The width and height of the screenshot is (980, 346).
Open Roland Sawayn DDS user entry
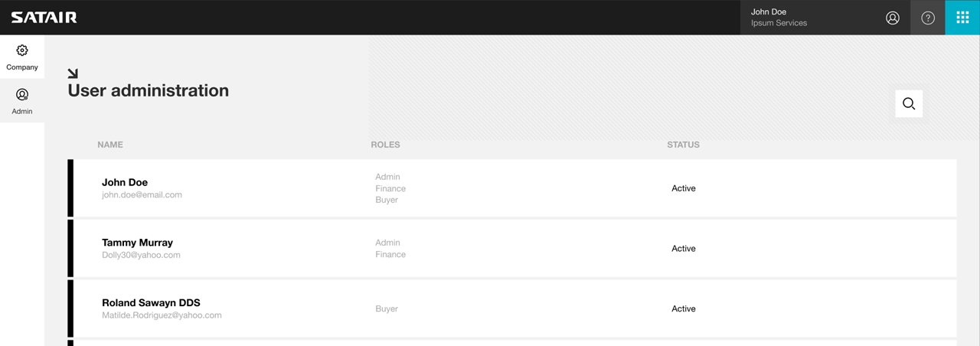512,308
